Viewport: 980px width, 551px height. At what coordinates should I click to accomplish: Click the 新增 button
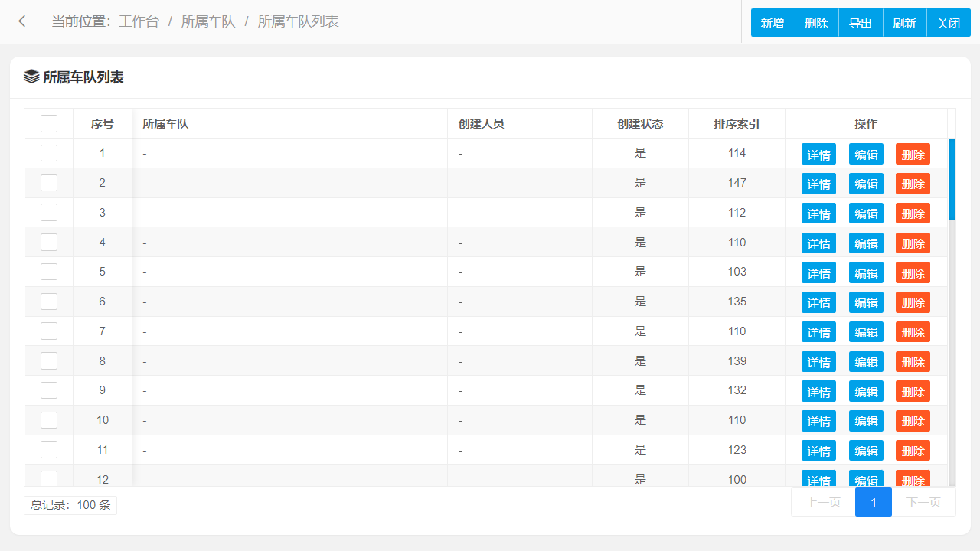coord(773,23)
